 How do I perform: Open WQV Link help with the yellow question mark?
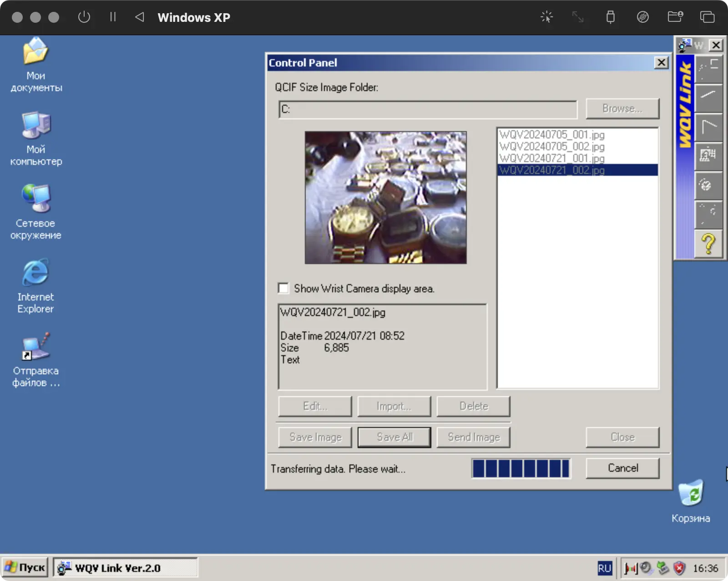point(708,244)
